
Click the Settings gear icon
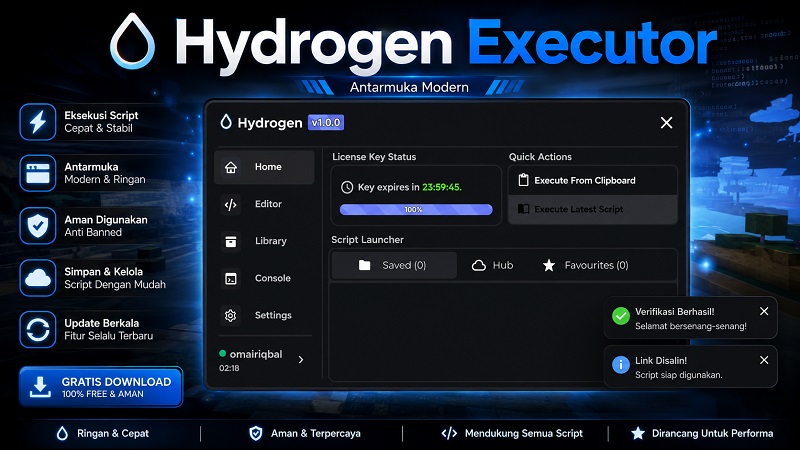coord(231,316)
